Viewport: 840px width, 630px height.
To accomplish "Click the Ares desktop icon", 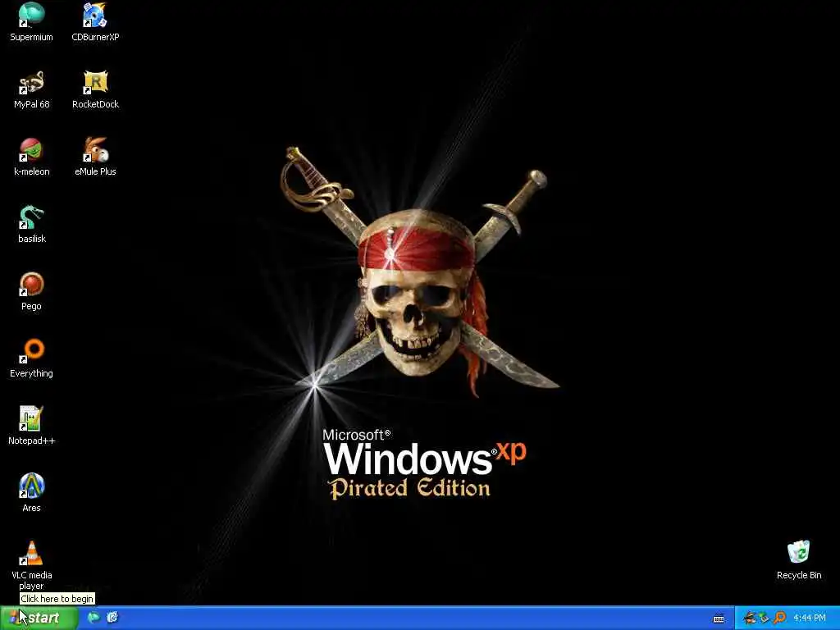I will [31, 493].
